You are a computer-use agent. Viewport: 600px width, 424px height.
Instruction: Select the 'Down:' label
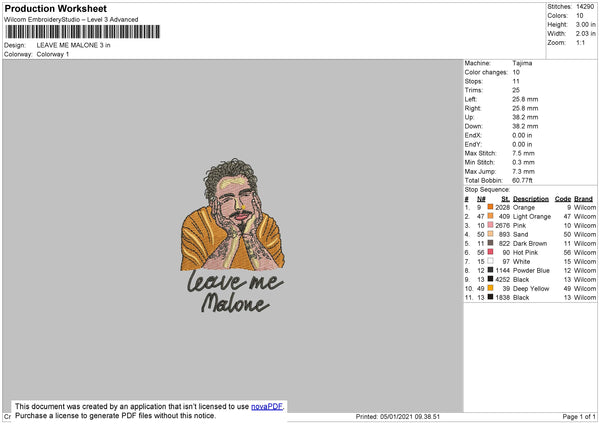coord(473,126)
